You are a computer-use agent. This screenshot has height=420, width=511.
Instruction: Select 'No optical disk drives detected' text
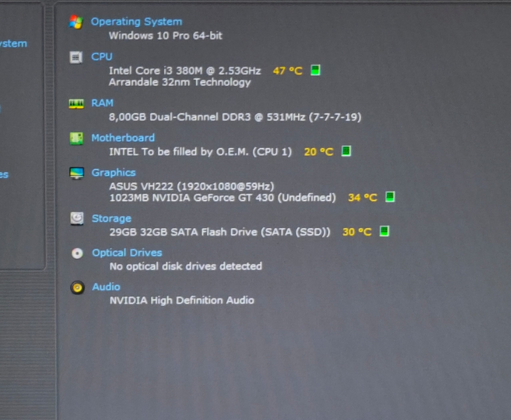point(186,266)
